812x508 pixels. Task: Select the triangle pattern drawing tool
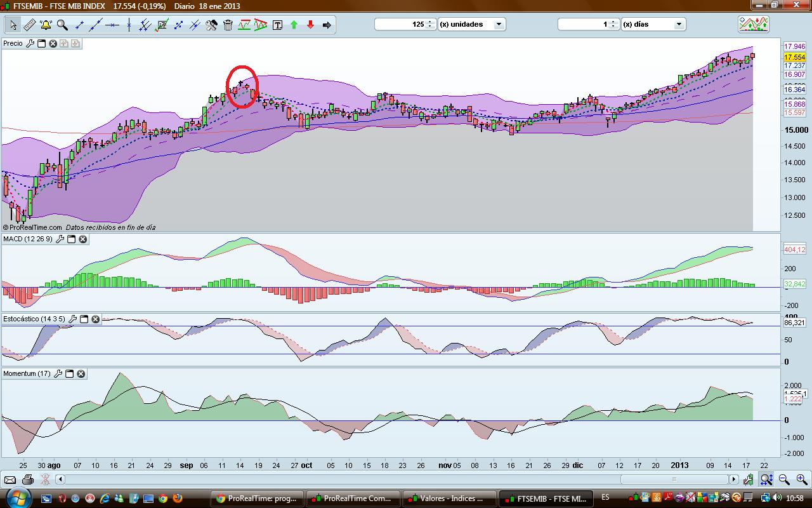pos(261,25)
